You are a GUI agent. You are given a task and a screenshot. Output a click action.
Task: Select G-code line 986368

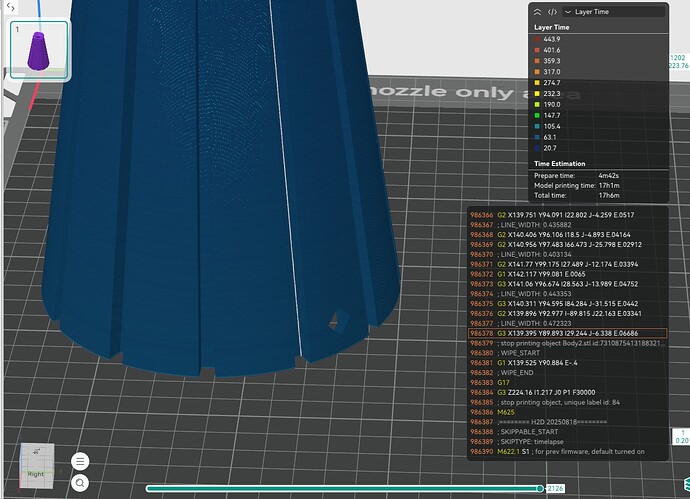(x=568, y=235)
